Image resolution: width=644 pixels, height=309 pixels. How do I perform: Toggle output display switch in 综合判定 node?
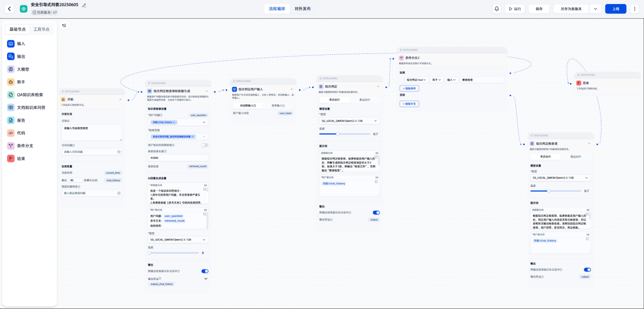point(376,212)
